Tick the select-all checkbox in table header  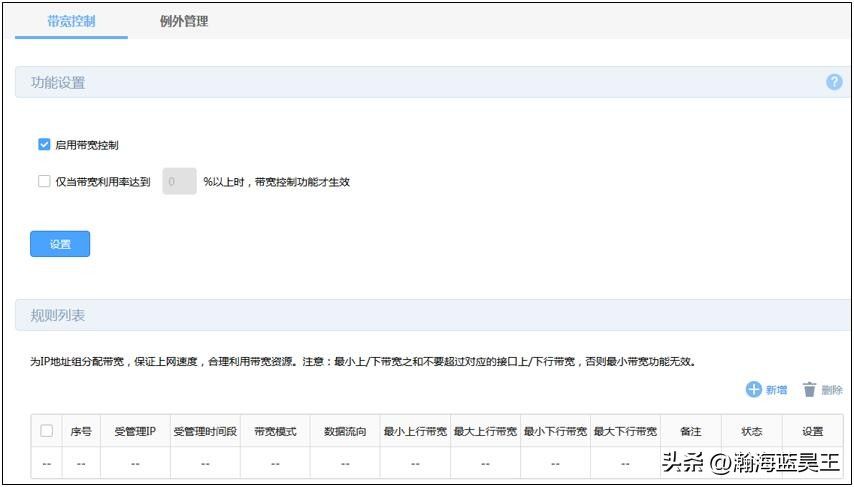tap(46, 431)
